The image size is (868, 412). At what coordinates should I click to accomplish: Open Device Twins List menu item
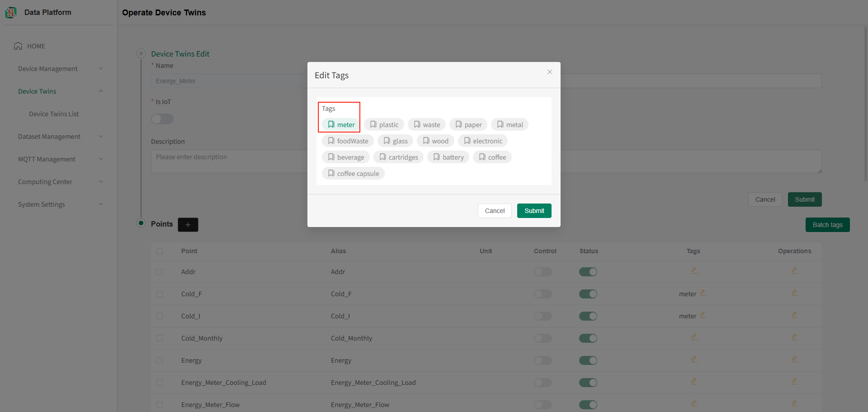(54, 114)
